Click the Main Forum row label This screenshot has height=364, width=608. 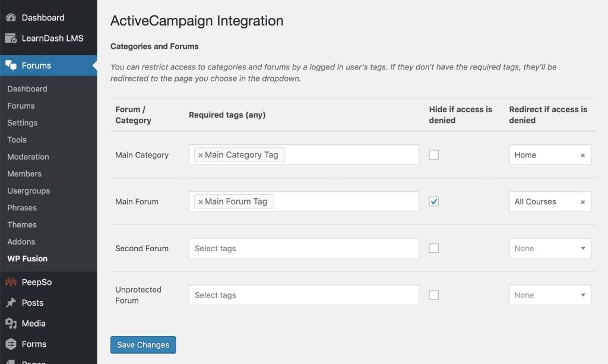tap(137, 201)
